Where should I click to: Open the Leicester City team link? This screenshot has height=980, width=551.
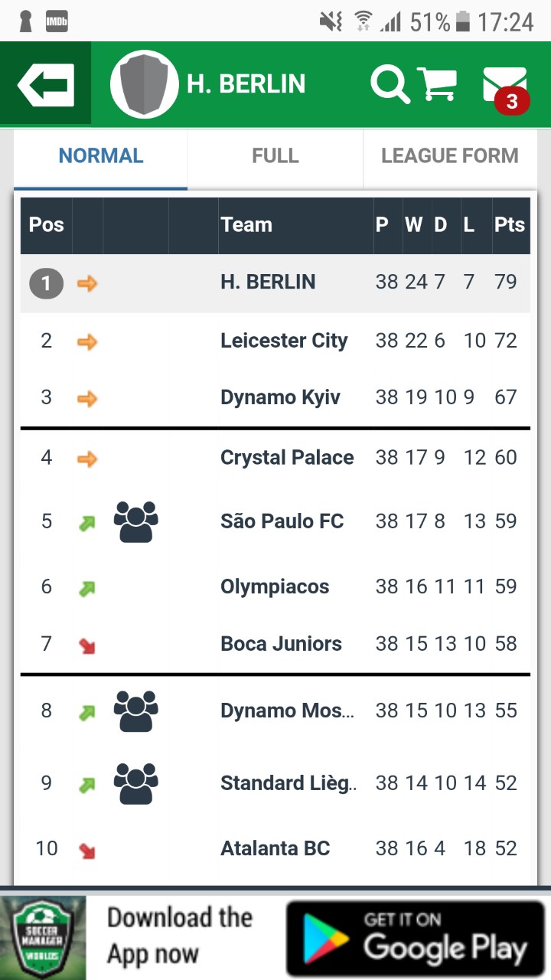coord(284,341)
